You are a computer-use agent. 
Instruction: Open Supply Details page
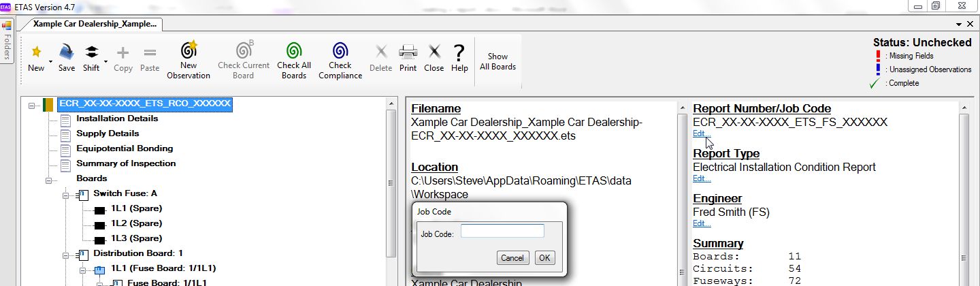[108, 133]
